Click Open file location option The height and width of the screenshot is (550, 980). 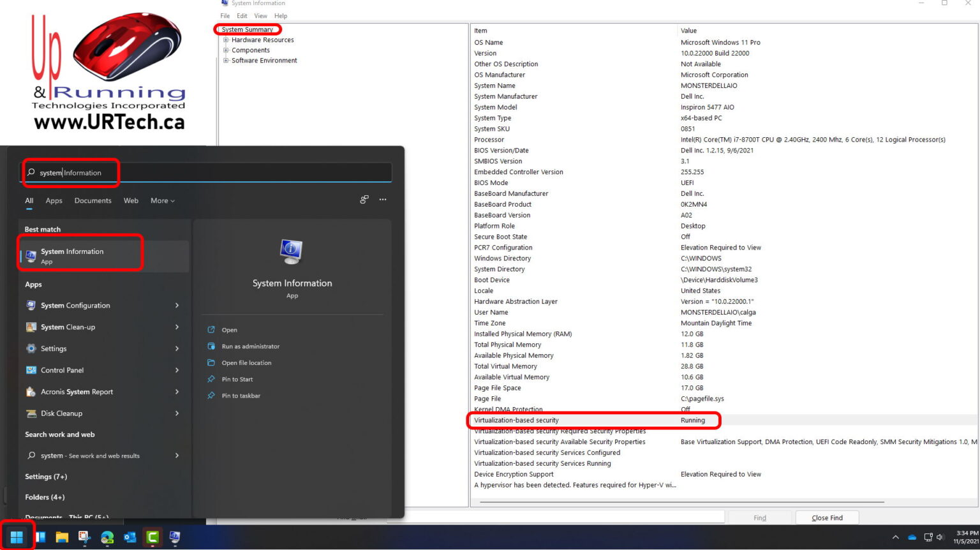246,362
